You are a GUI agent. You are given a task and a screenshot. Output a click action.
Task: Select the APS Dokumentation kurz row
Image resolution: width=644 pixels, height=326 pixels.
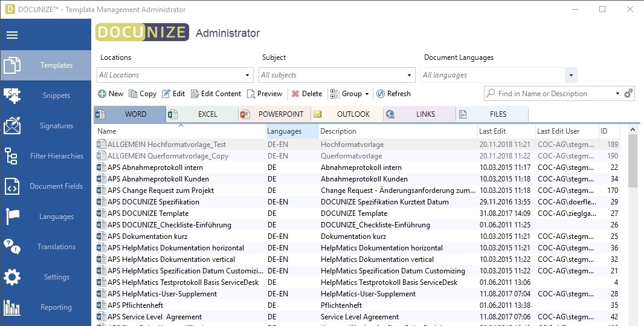pyautogui.click(x=357, y=236)
